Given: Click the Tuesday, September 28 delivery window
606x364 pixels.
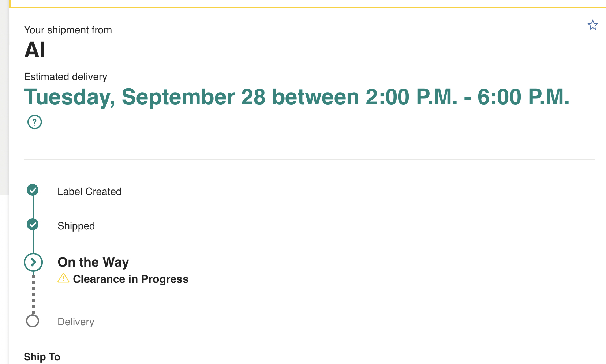Looking at the screenshot, I should pos(296,97).
